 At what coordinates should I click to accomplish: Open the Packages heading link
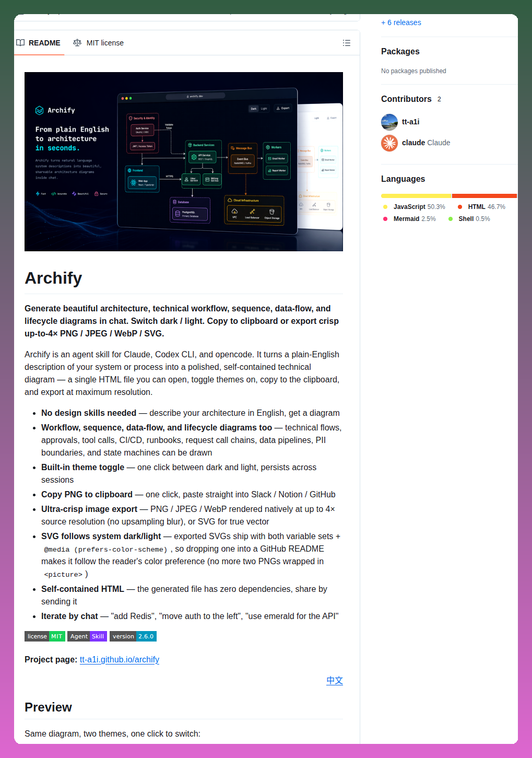[x=400, y=51]
